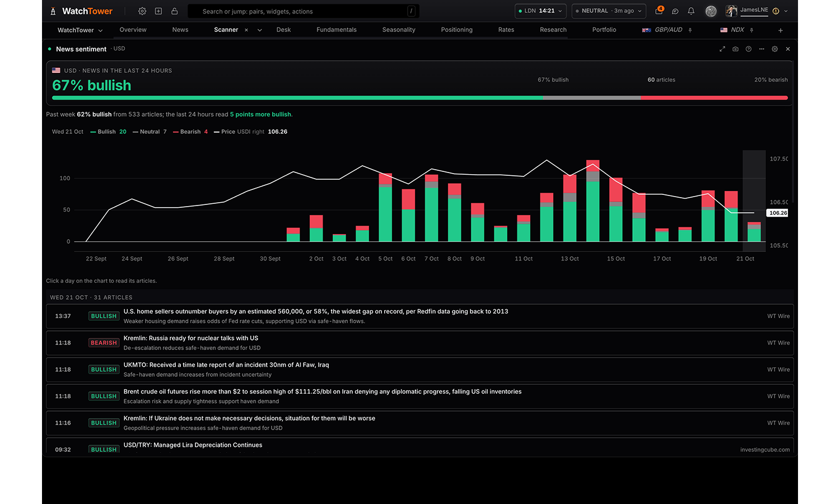Viewport: 840px width, 504px height.
Task: Click the pin icon beside NDX
Action: pos(752,30)
